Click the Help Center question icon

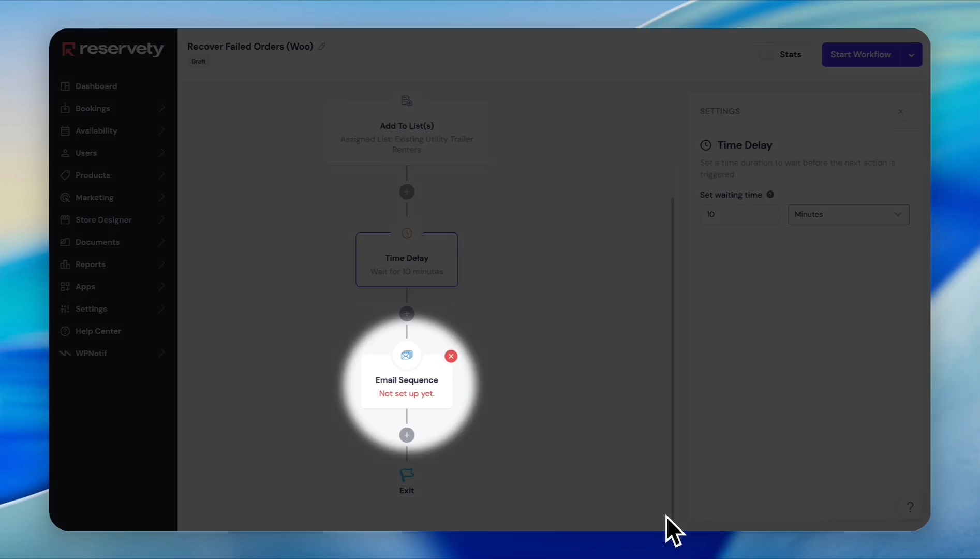(x=65, y=331)
